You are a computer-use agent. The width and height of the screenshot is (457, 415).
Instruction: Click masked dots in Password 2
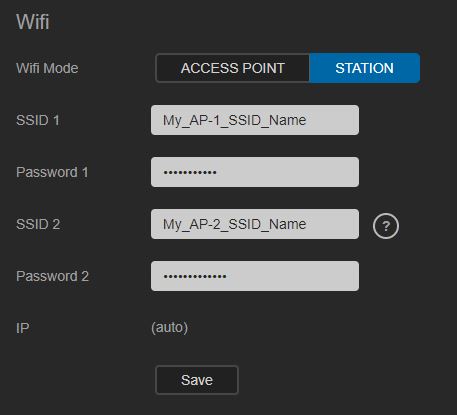195,276
